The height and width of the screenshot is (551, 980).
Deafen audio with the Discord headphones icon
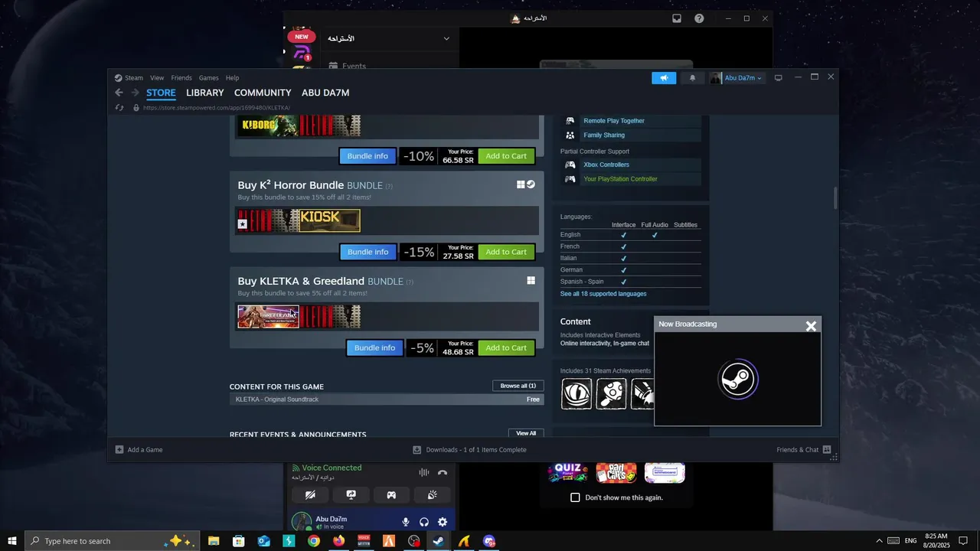pos(424,522)
